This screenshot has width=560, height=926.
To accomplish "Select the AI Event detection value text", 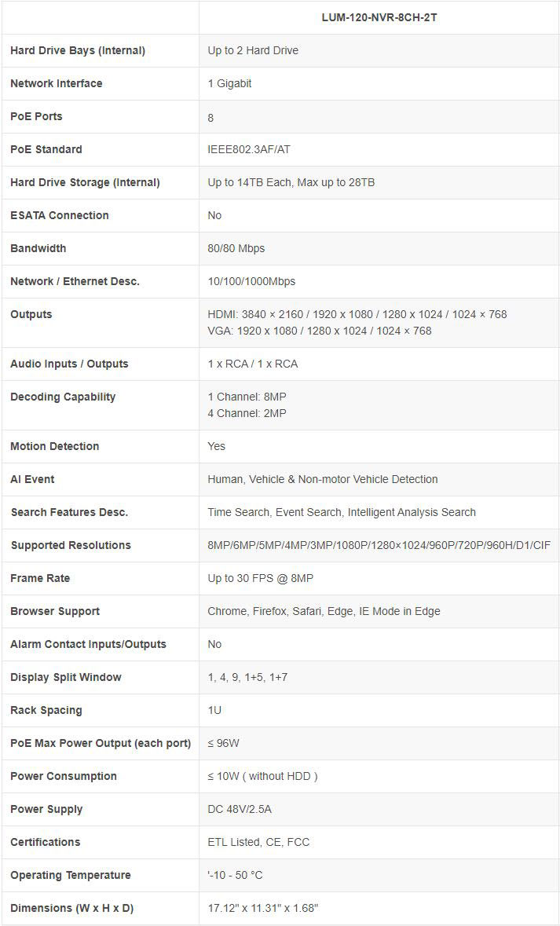I will pyautogui.click(x=323, y=479).
